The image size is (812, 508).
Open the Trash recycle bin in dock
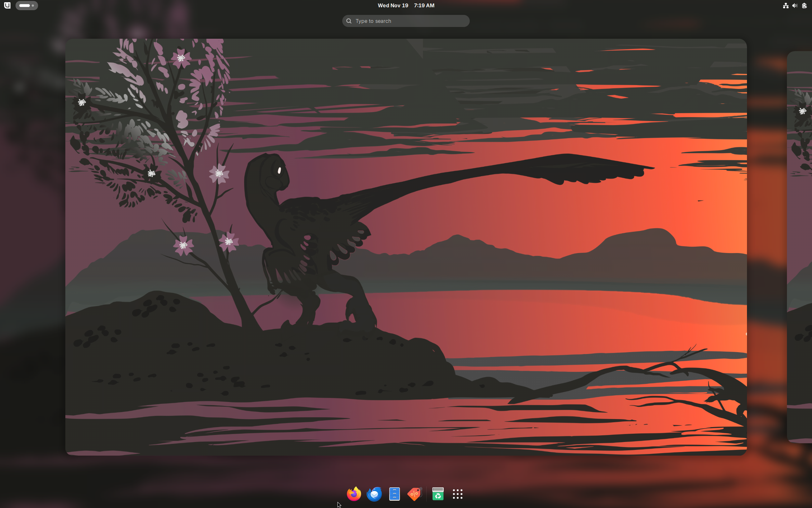tap(438, 494)
